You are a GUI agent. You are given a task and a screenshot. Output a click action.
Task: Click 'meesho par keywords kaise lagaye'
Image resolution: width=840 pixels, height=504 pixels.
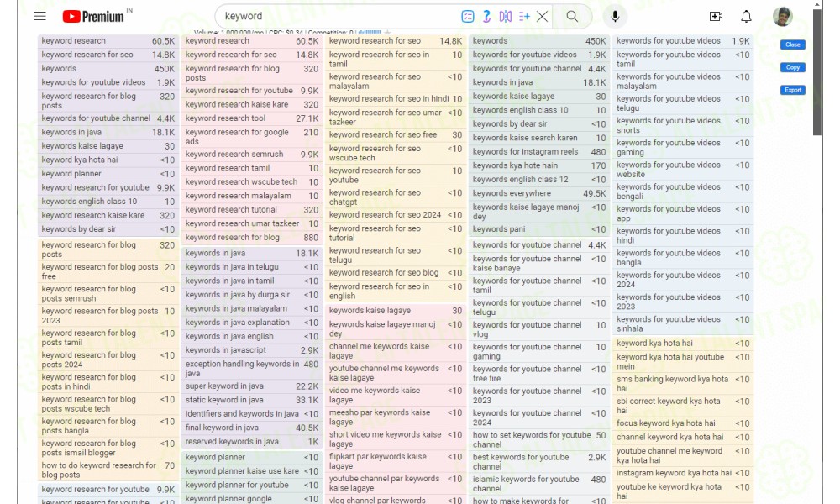coord(396,417)
